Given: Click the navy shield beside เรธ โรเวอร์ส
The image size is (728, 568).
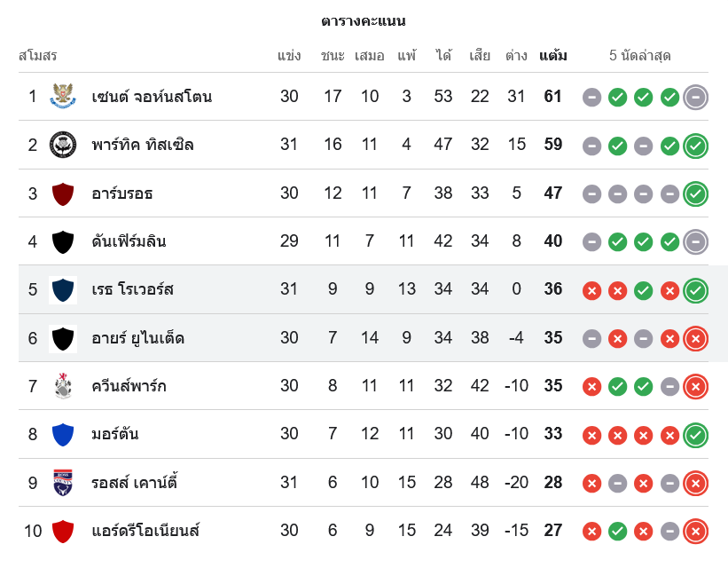Looking at the screenshot, I should pos(63,289).
